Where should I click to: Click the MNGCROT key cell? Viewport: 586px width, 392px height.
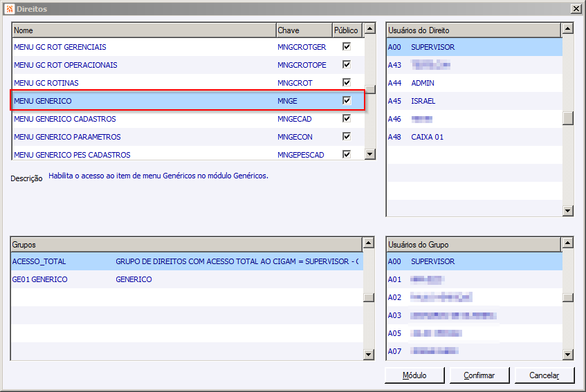[295, 83]
